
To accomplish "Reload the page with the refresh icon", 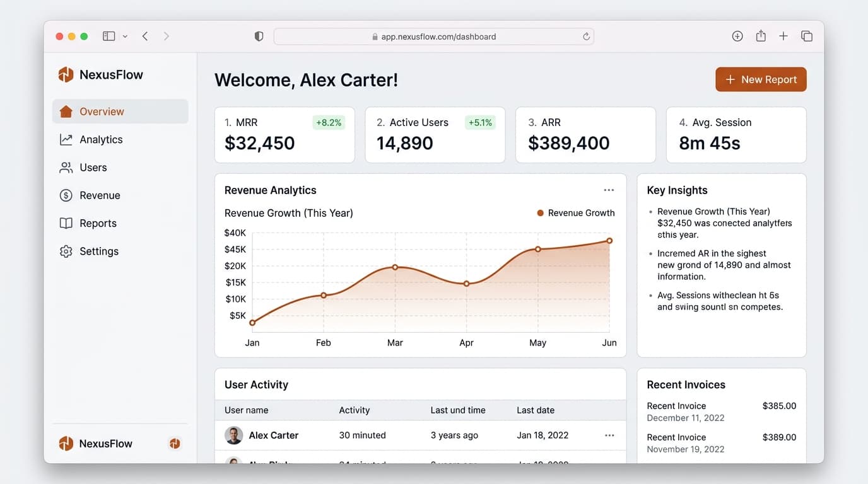I will click(586, 37).
